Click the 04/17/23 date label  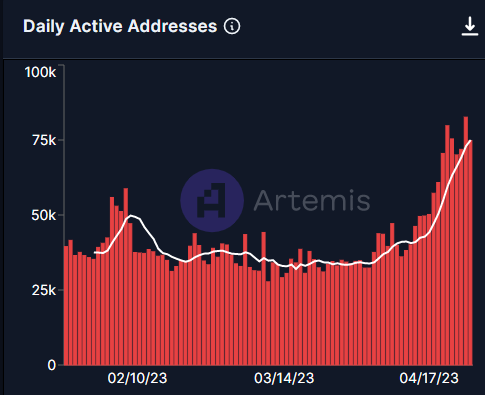(429, 378)
